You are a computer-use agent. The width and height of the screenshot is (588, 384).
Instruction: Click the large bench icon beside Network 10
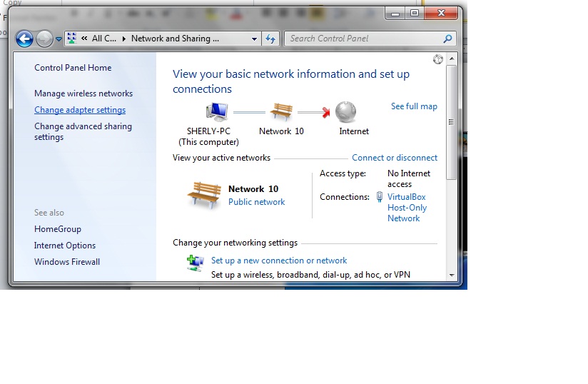[204, 195]
